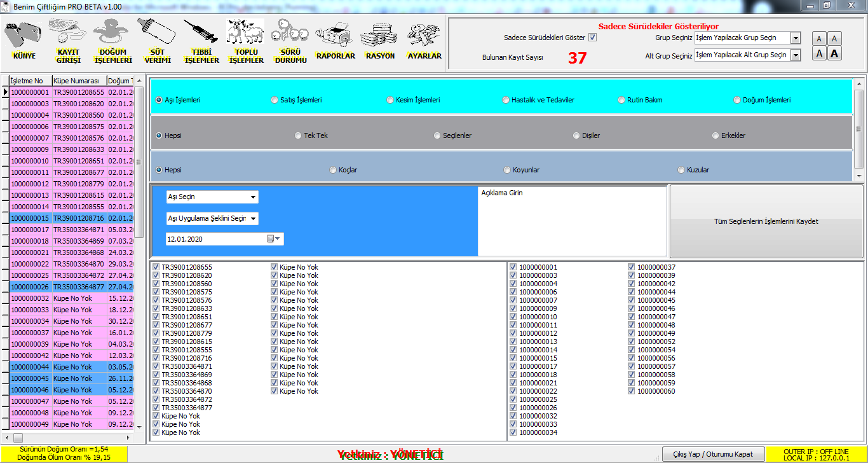Click Tüm Seçilenlerin İşlemlerini Kaydet button
The height and width of the screenshot is (463, 868).
(x=766, y=221)
